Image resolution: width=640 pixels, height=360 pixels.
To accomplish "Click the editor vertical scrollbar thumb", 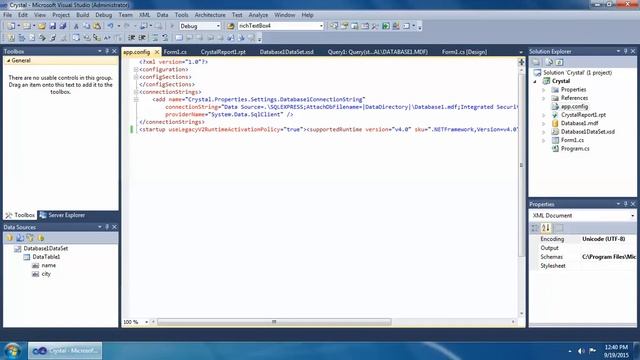I will (521, 164).
